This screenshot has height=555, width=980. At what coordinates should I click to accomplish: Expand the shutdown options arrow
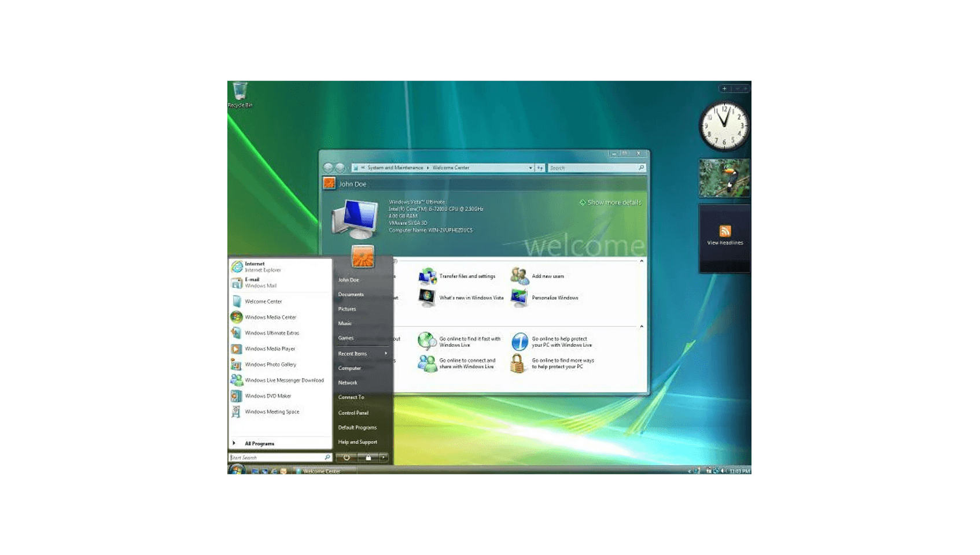pyautogui.click(x=383, y=457)
